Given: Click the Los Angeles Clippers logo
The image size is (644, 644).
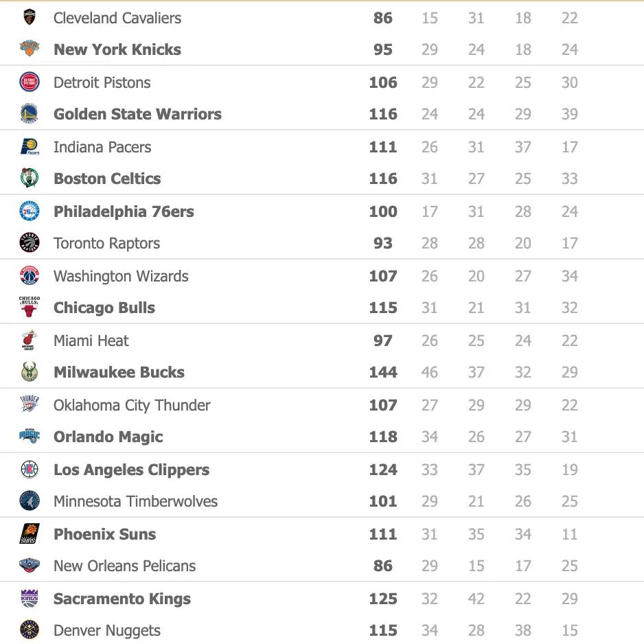Looking at the screenshot, I should point(29,470).
